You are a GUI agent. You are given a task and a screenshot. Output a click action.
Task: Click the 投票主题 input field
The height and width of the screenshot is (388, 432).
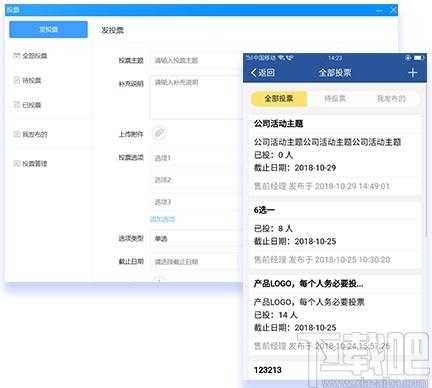click(197, 60)
